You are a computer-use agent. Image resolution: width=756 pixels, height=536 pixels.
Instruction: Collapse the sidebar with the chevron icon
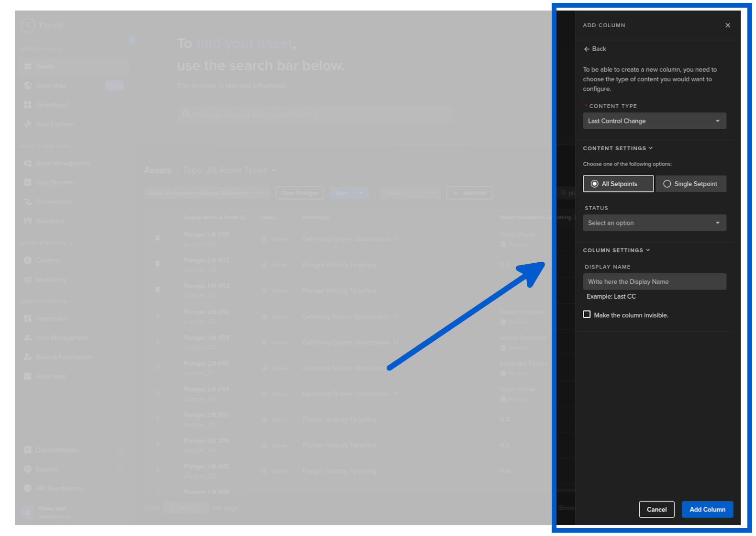(x=132, y=40)
